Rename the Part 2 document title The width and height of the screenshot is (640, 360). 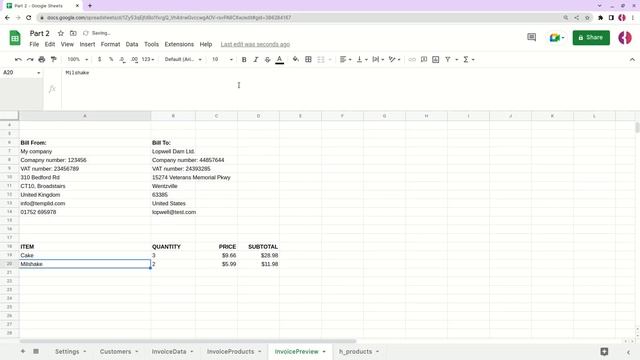[40, 33]
